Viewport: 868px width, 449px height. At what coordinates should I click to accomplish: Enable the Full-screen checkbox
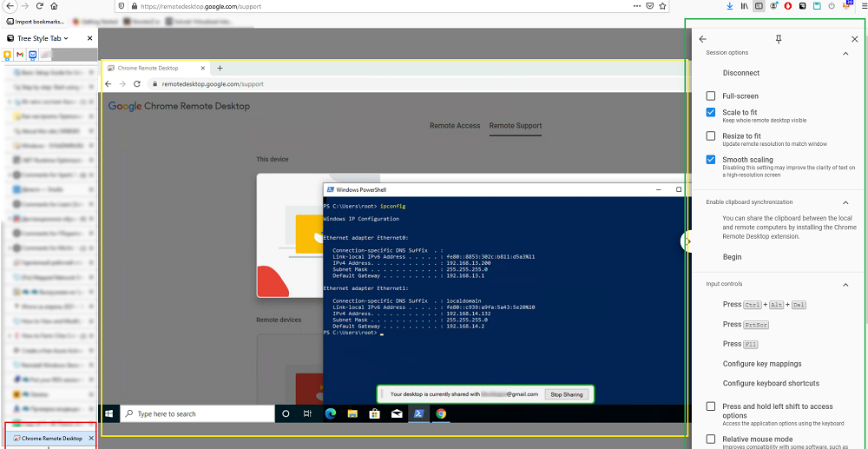point(711,96)
